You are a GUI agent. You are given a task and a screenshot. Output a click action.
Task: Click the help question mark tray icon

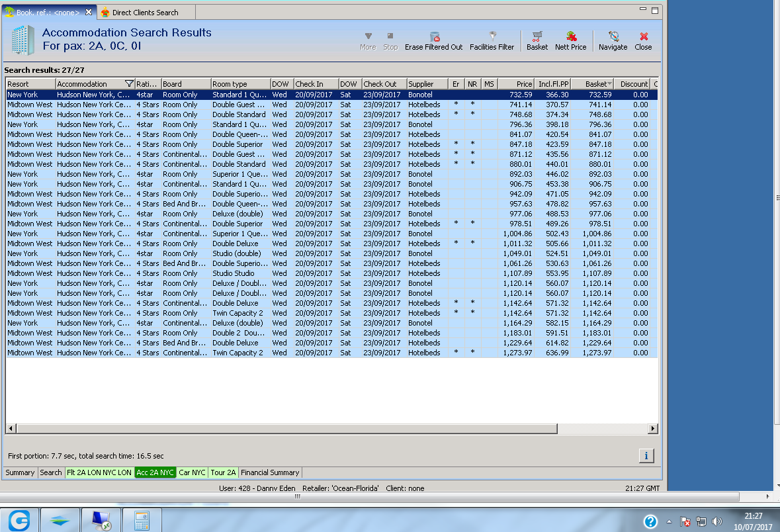[650, 521]
